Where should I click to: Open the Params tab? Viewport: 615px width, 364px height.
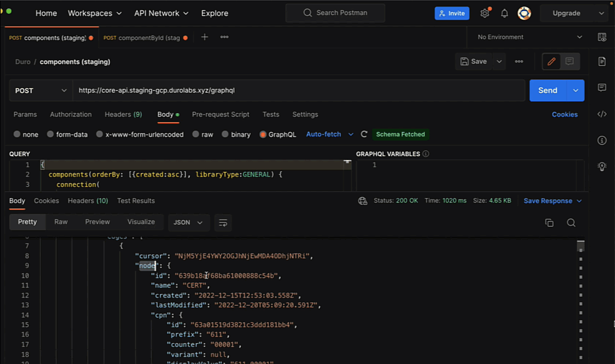pyautogui.click(x=25, y=114)
